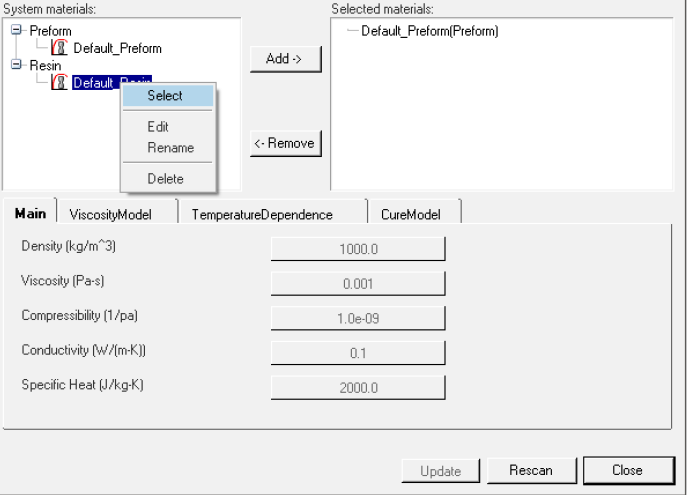
Task: Click the Compressibility value field
Action: (357, 319)
